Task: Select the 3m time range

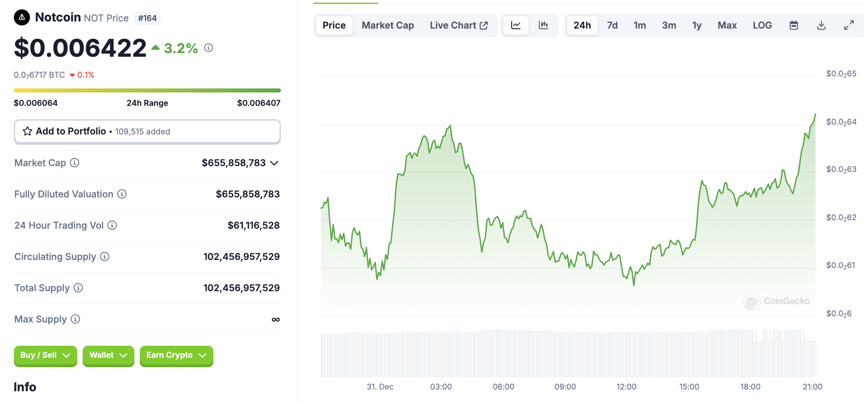Action: (x=669, y=25)
